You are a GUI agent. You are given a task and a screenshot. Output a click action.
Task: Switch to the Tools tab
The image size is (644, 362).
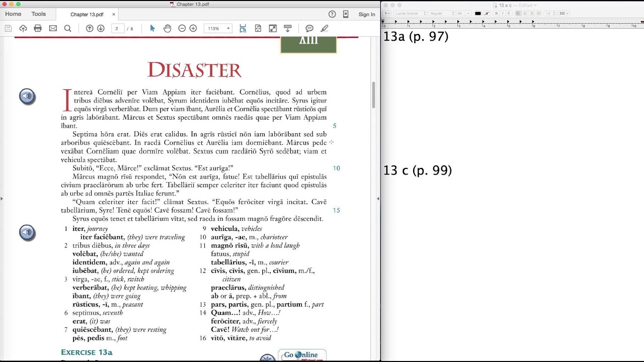38,14
